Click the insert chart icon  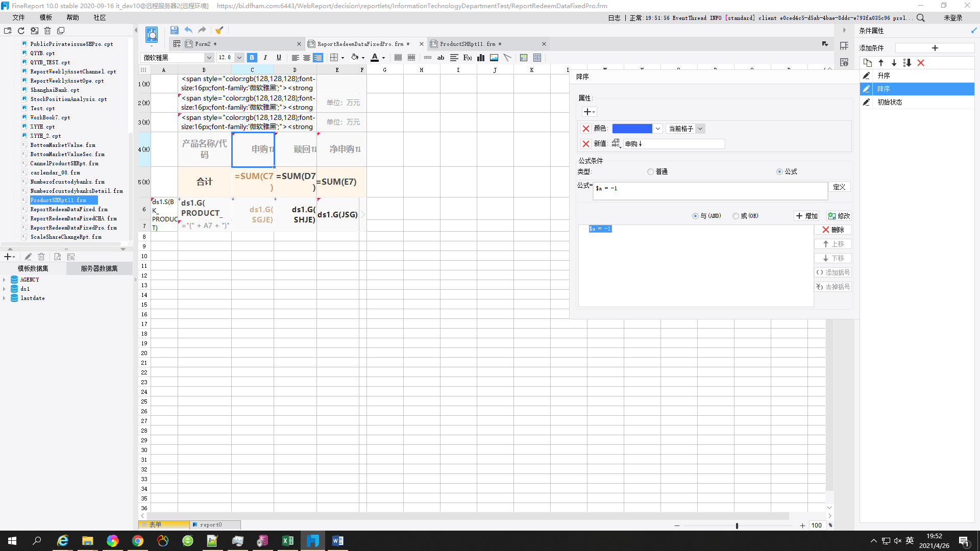click(481, 58)
